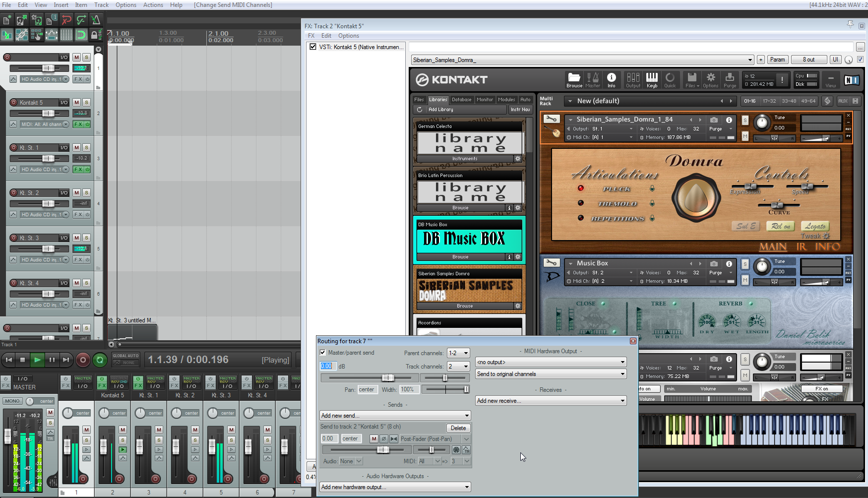Viewport: 868px width, 498px height.
Task: Click the UI button in FX window
Action: [x=836, y=60]
